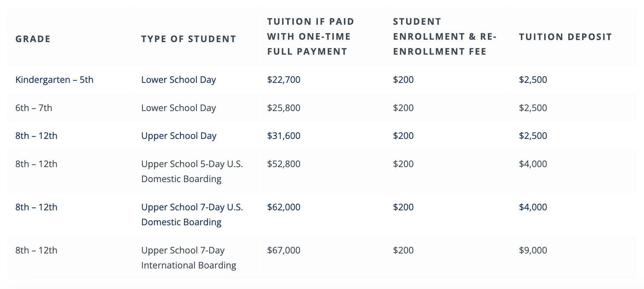Click the TUITION DEPOSIT column header
This screenshot has width=644, height=289.
[x=565, y=37]
